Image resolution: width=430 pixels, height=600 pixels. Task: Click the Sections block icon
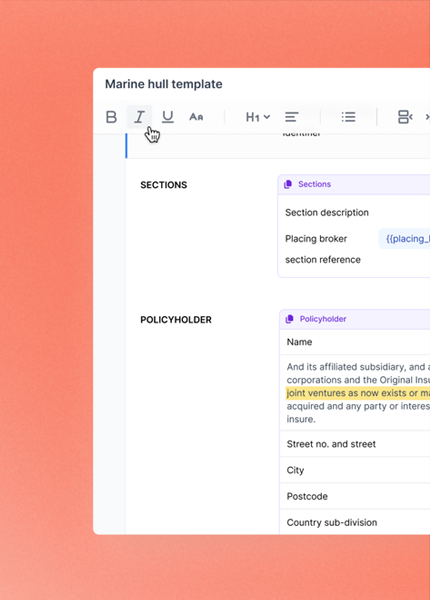(288, 184)
